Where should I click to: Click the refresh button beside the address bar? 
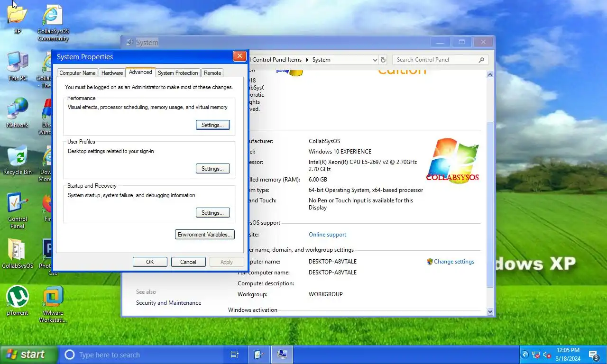coord(383,60)
